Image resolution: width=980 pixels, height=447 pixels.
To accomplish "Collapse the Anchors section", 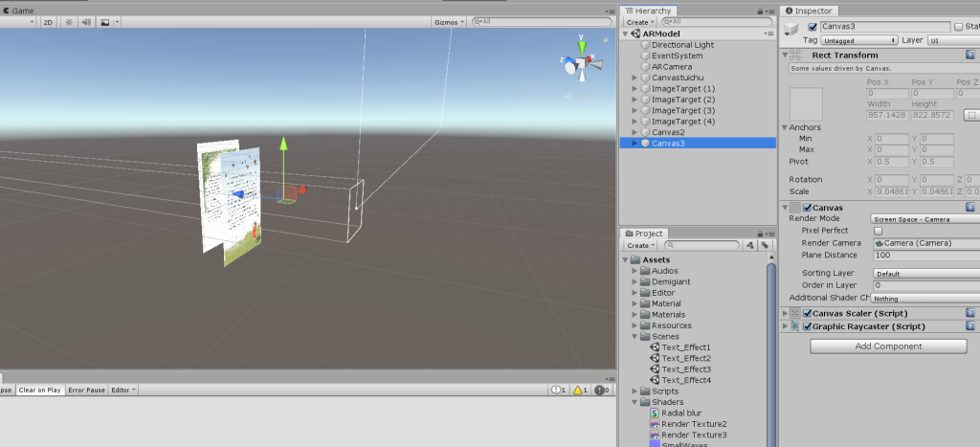I will (x=785, y=127).
